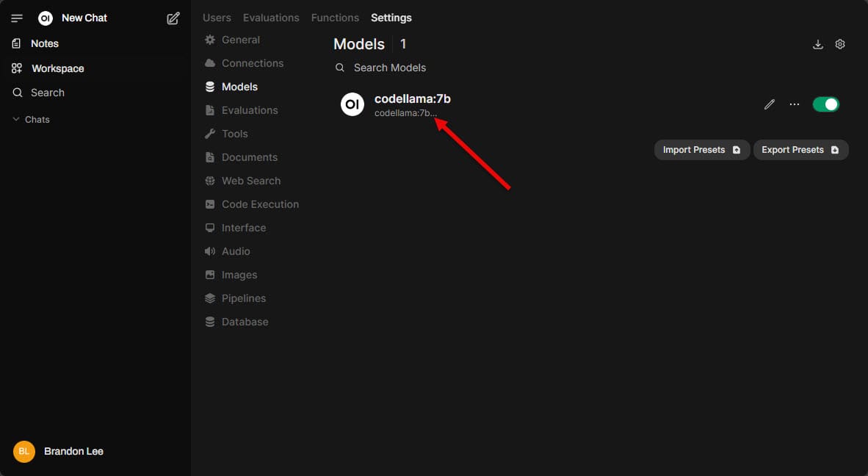The height and width of the screenshot is (476, 868).
Task: Open the Brandon Lee user menu
Action: click(x=59, y=451)
